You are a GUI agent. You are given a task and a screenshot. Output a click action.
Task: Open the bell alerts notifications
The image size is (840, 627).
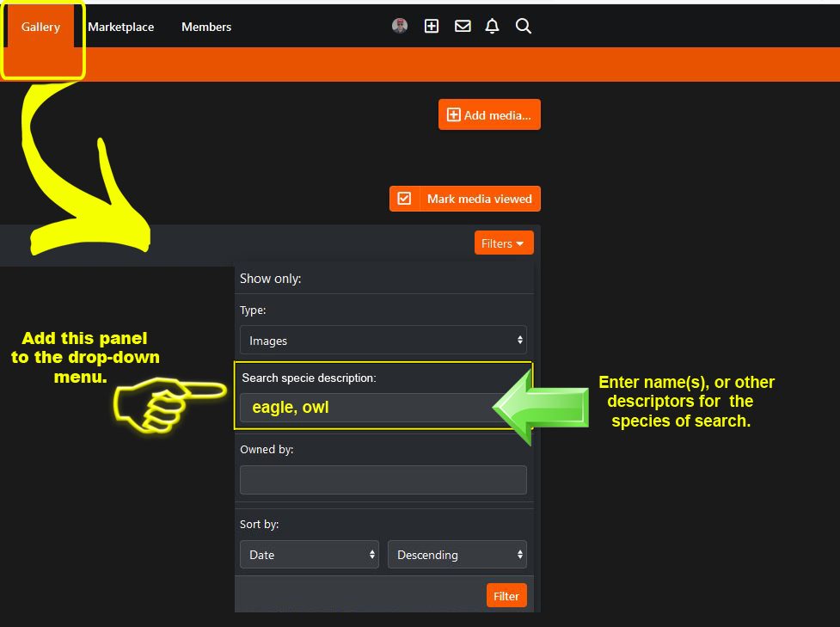coord(493,26)
